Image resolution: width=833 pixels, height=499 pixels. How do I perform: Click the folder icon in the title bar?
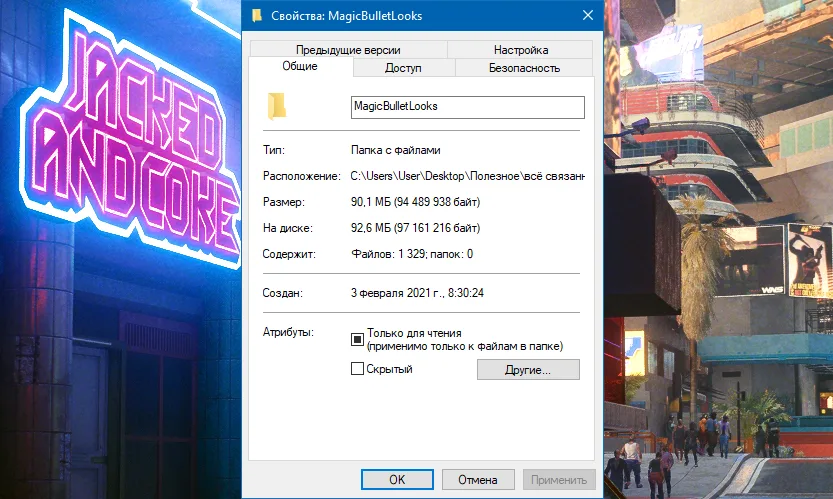257,15
